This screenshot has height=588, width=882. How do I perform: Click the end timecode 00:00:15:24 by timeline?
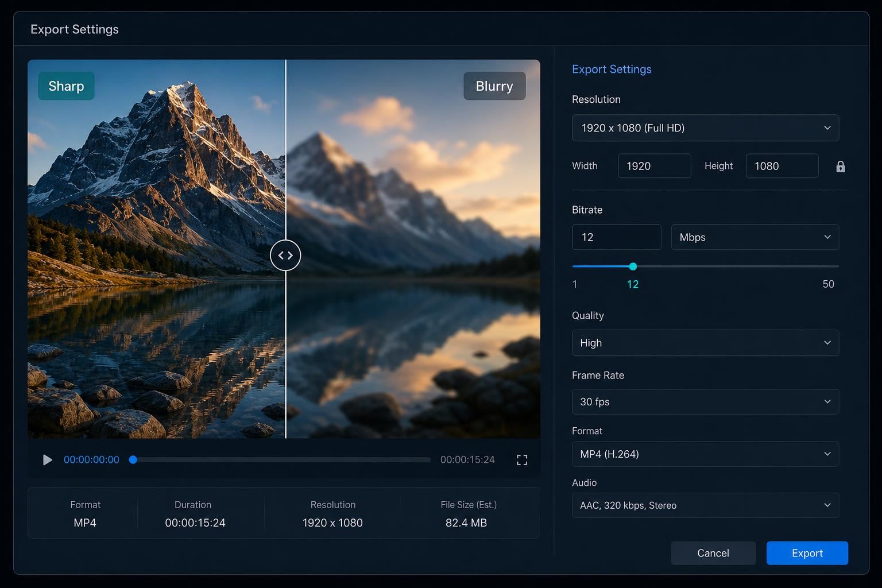click(467, 460)
